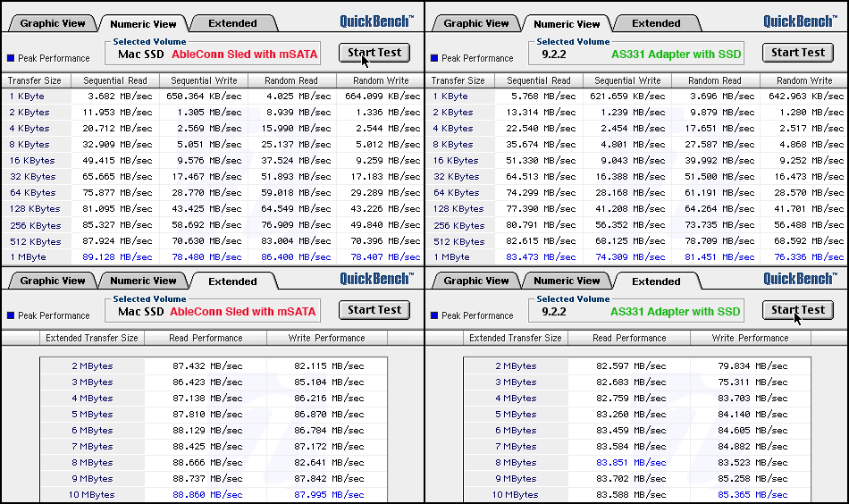The height and width of the screenshot is (504, 849).
Task: Click peak read value 83.851 MB/sec
Action: point(631,463)
